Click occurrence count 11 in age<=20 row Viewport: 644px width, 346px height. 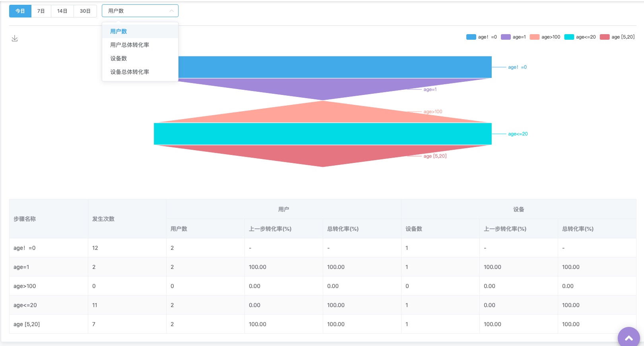95,305
